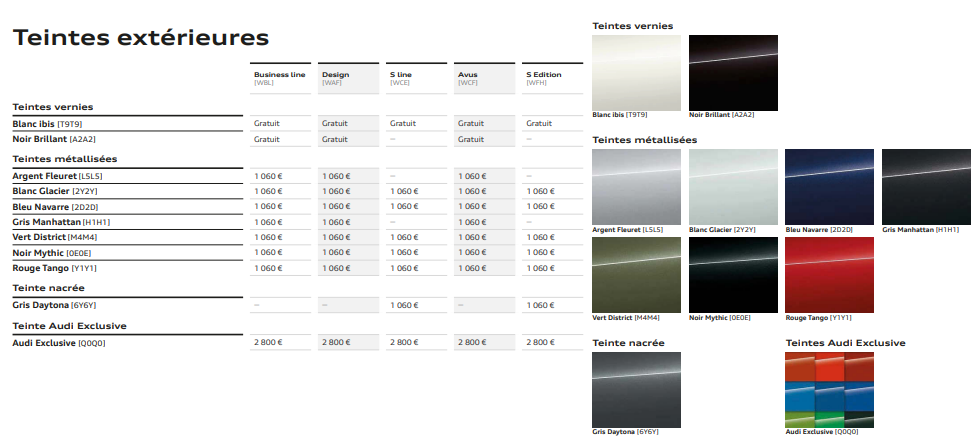
Task: Select the Noir Brillant paint swatch
Action: click(733, 72)
